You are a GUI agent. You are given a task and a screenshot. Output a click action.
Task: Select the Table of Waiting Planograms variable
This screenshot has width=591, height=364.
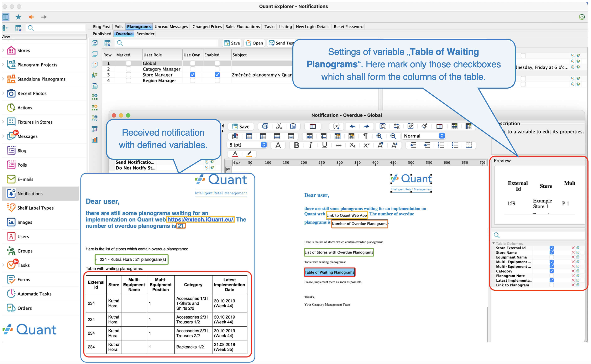(x=329, y=272)
